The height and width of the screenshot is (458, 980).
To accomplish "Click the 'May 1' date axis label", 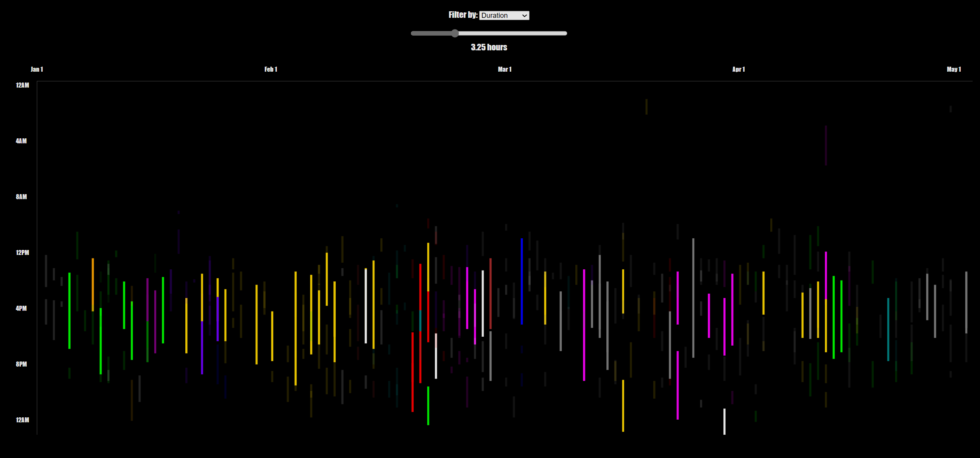I will pos(954,69).
